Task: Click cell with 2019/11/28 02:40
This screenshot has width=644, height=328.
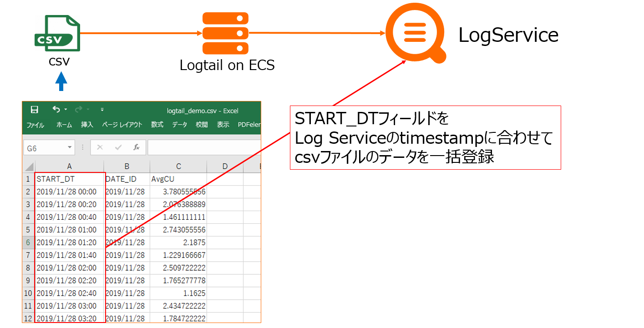Action: click(x=70, y=293)
